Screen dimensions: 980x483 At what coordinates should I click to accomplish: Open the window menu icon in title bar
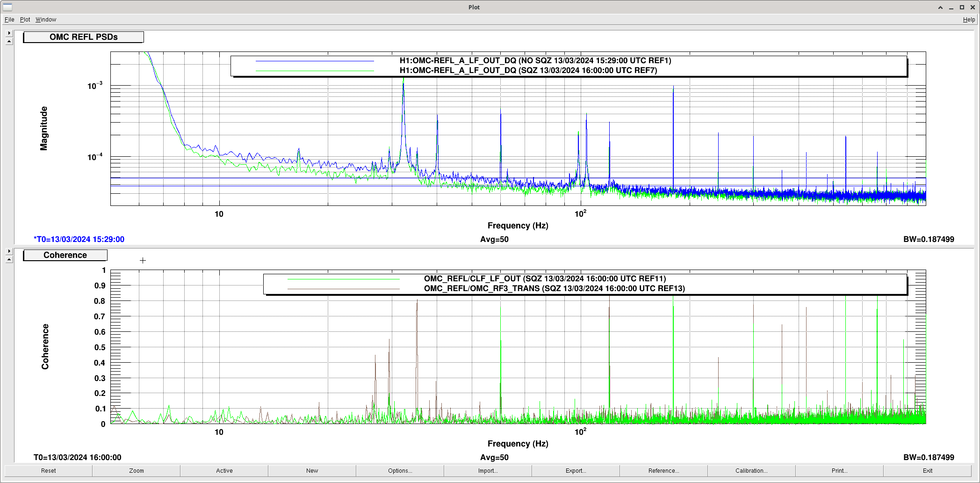point(7,7)
